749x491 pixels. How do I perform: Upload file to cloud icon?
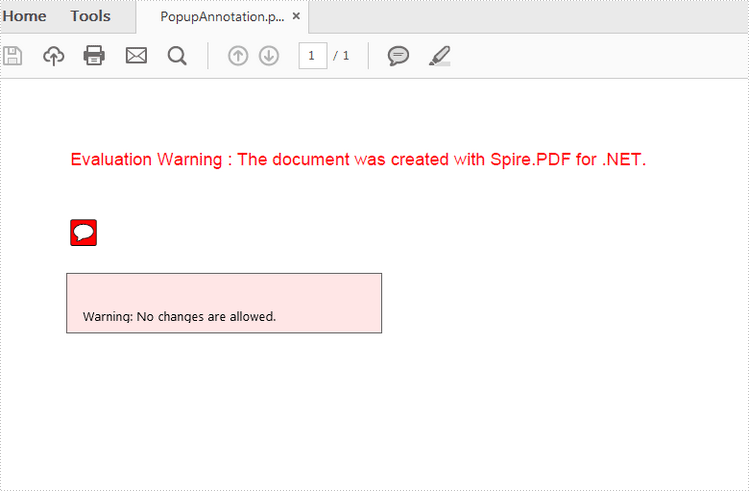click(54, 56)
